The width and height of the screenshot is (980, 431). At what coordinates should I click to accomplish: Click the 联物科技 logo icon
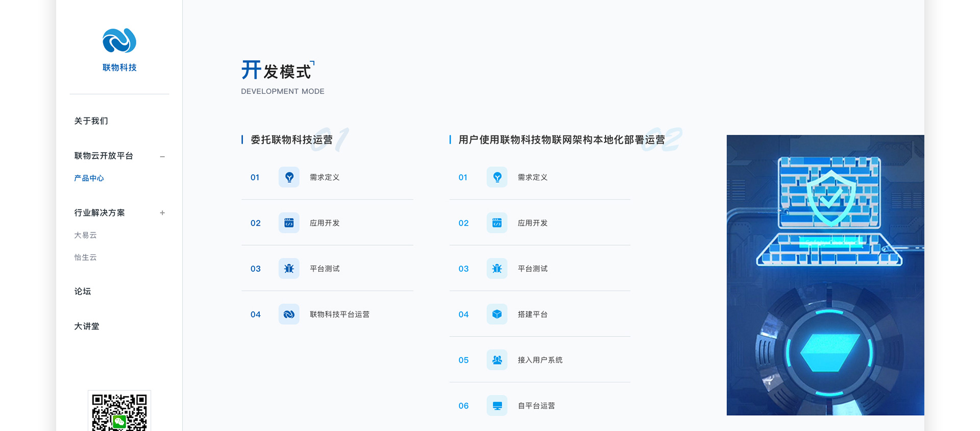click(x=119, y=41)
